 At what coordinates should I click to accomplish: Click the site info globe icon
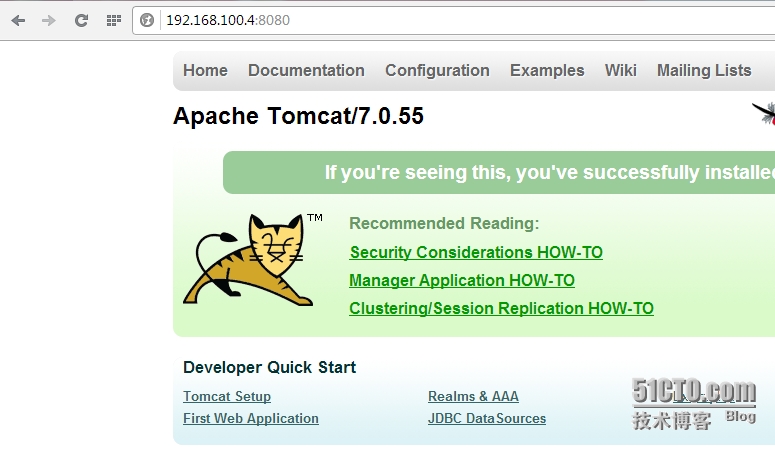click(147, 20)
